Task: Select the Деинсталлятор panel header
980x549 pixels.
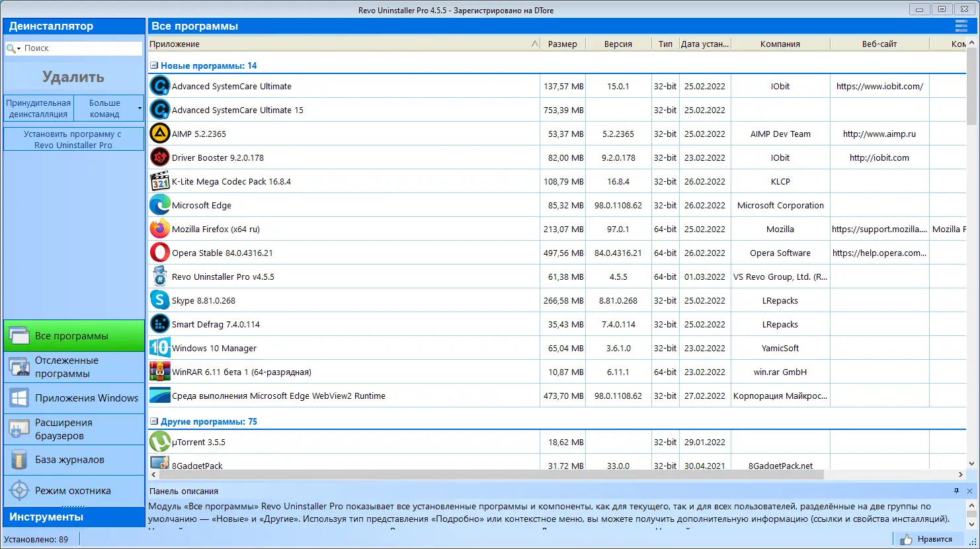Action: click(73, 26)
